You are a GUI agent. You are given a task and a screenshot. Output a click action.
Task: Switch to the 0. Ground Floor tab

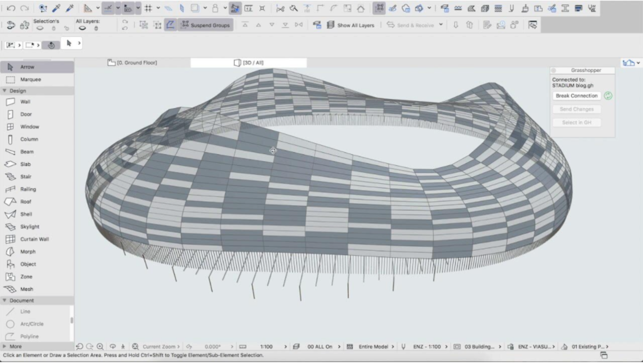pyautogui.click(x=132, y=63)
